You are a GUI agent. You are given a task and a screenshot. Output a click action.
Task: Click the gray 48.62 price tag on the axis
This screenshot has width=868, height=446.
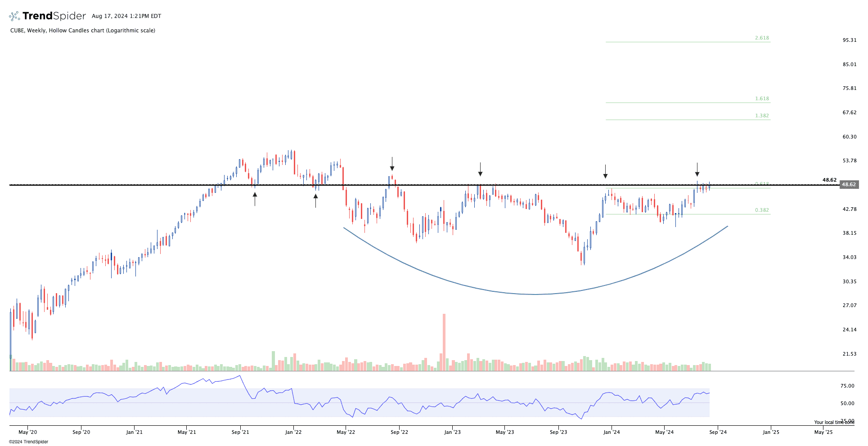coord(849,185)
